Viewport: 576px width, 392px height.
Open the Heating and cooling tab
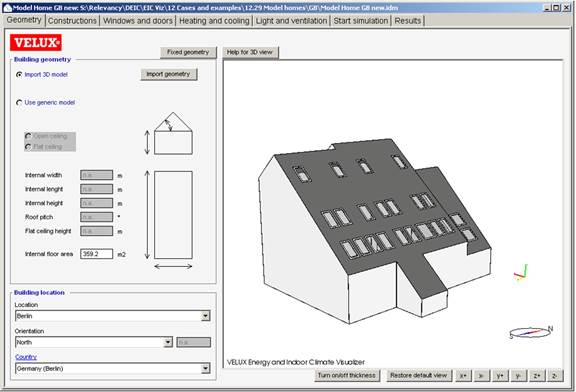tap(214, 21)
